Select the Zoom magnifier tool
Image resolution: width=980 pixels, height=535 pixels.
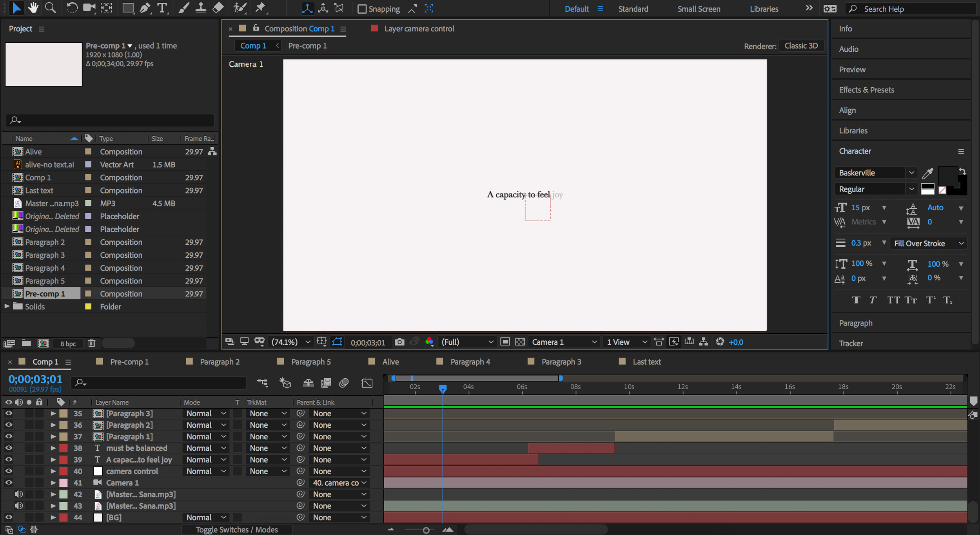tap(50, 8)
